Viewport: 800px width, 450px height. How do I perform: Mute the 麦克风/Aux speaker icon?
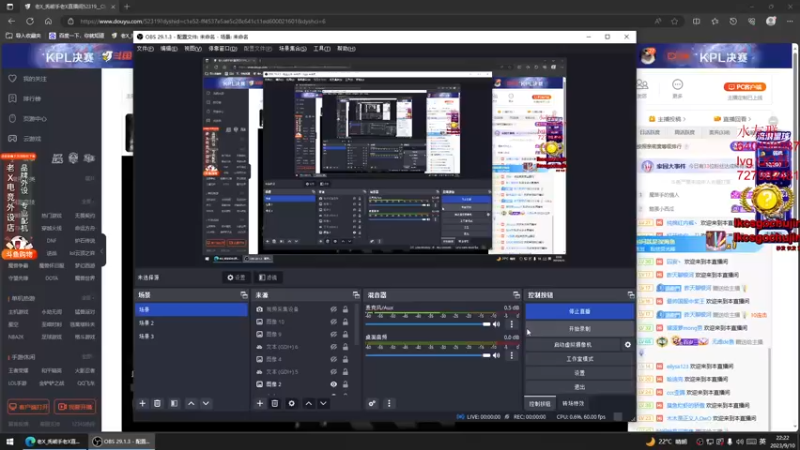pyautogui.click(x=496, y=324)
